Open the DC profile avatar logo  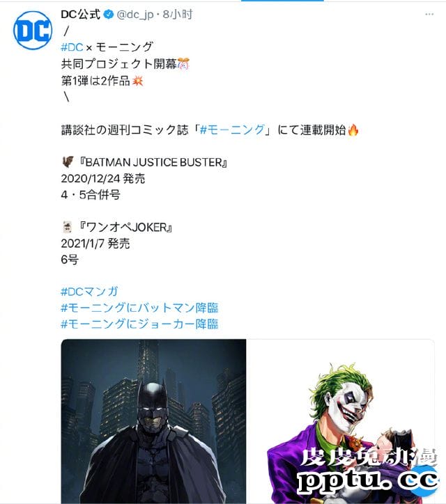click(x=33, y=31)
